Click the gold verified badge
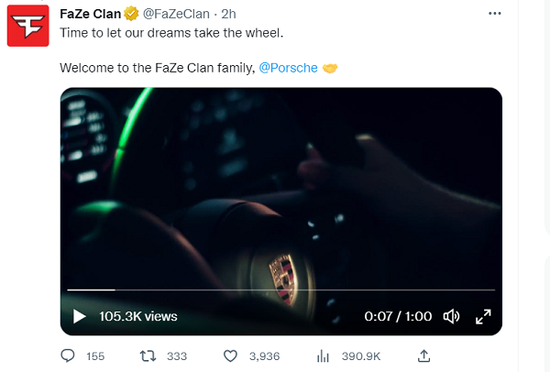The image size is (550, 372). click(x=131, y=14)
